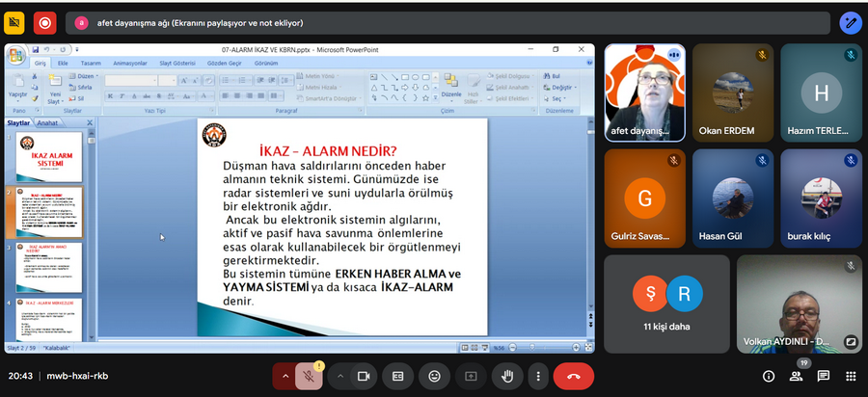
Task: Click the Yeni Slayt button
Action: pos(55,89)
